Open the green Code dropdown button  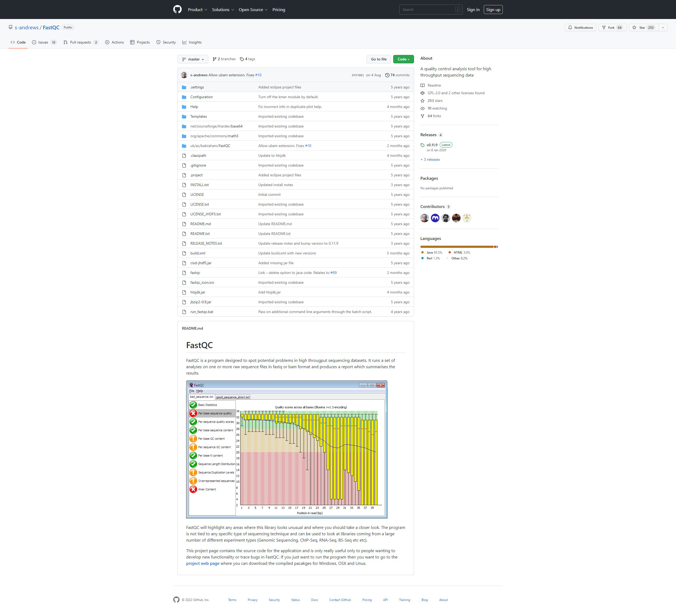(403, 59)
